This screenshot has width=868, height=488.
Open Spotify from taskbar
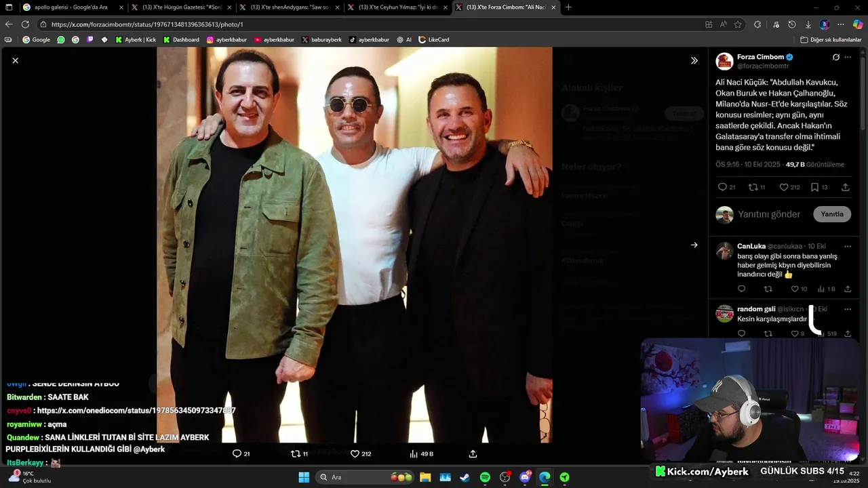point(485,477)
